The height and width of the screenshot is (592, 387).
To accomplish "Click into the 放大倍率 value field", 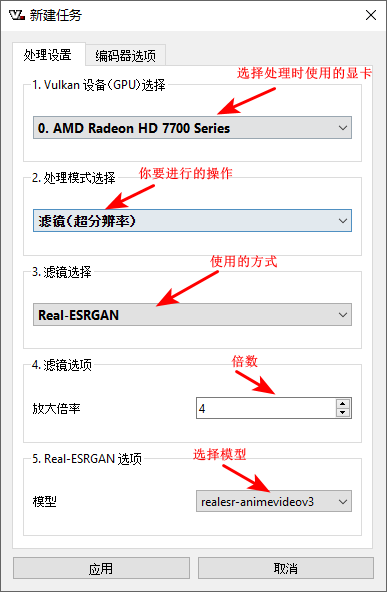I will [266, 408].
